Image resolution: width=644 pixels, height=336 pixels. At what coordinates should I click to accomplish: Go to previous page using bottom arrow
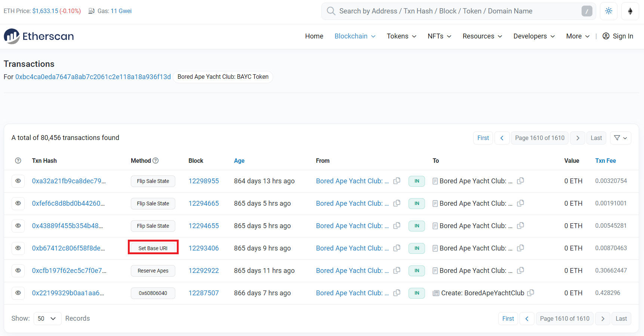(527, 318)
